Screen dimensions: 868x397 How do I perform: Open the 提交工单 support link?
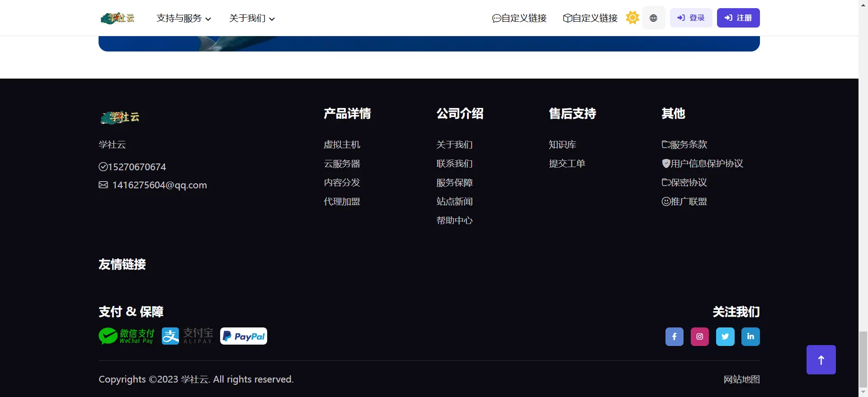(x=567, y=163)
